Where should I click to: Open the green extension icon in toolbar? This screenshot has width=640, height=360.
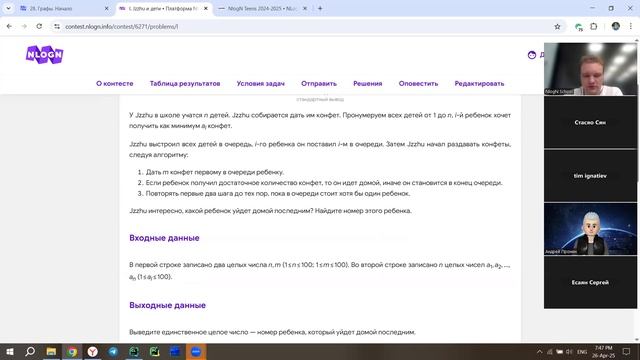click(x=578, y=27)
